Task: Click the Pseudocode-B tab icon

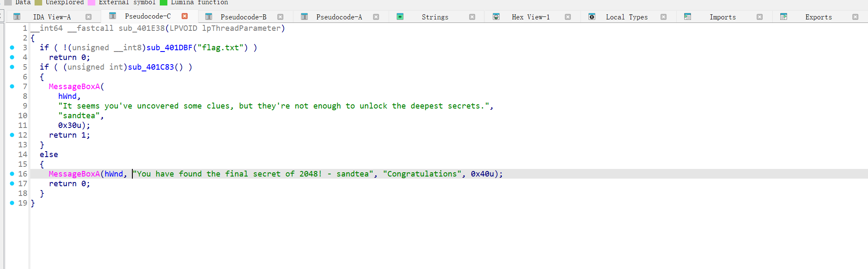Action: (209, 17)
